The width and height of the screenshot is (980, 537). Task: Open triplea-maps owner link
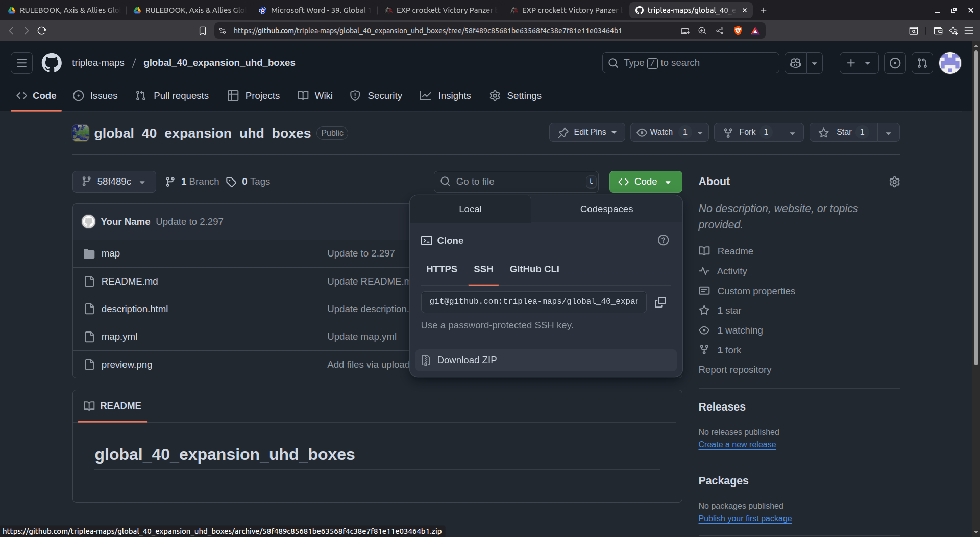tap(98, 63)
